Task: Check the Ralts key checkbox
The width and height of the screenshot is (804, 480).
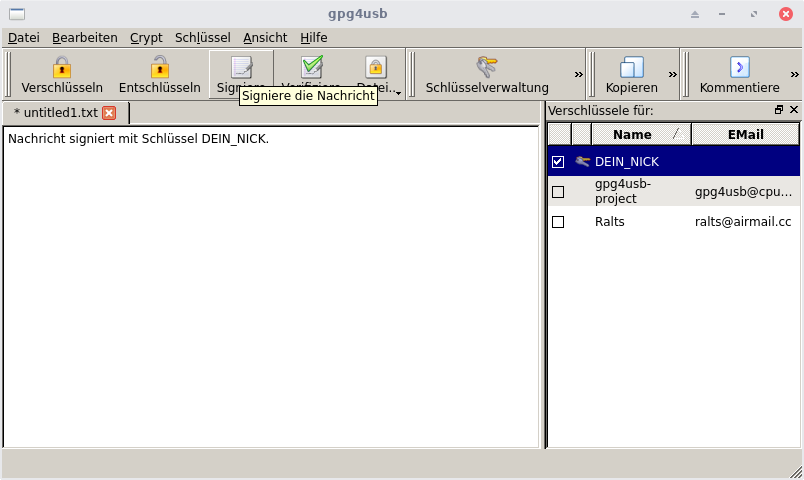Action: [x=558, y=222]
